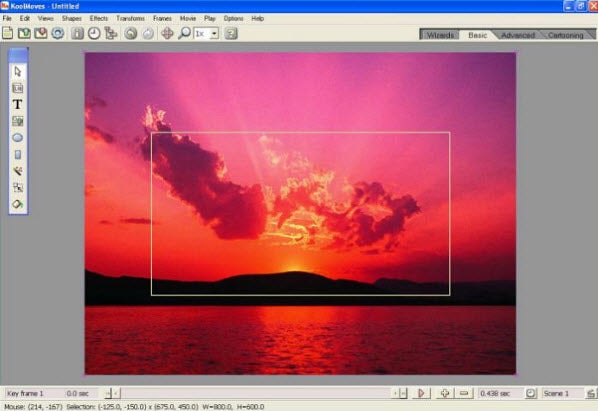Choose the Text tool in the toolbox
This screenshot has width=598, height=411.
18,104
